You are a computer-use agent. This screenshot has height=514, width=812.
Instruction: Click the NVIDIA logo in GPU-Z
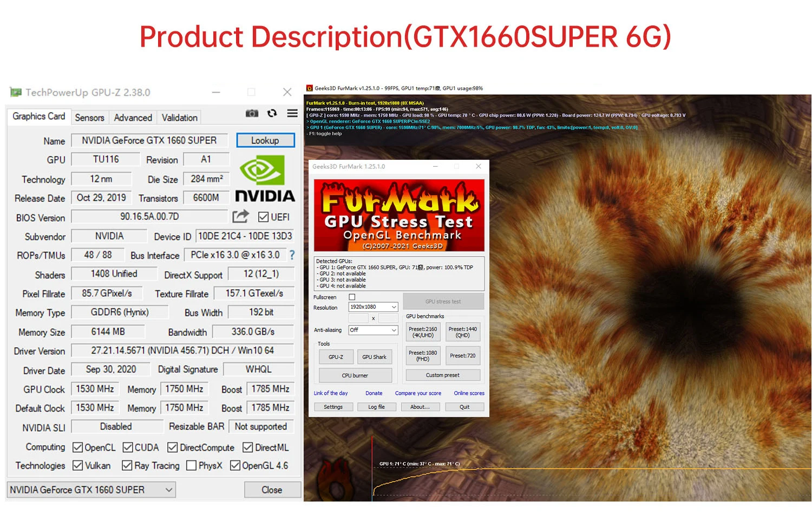point(265,179)
